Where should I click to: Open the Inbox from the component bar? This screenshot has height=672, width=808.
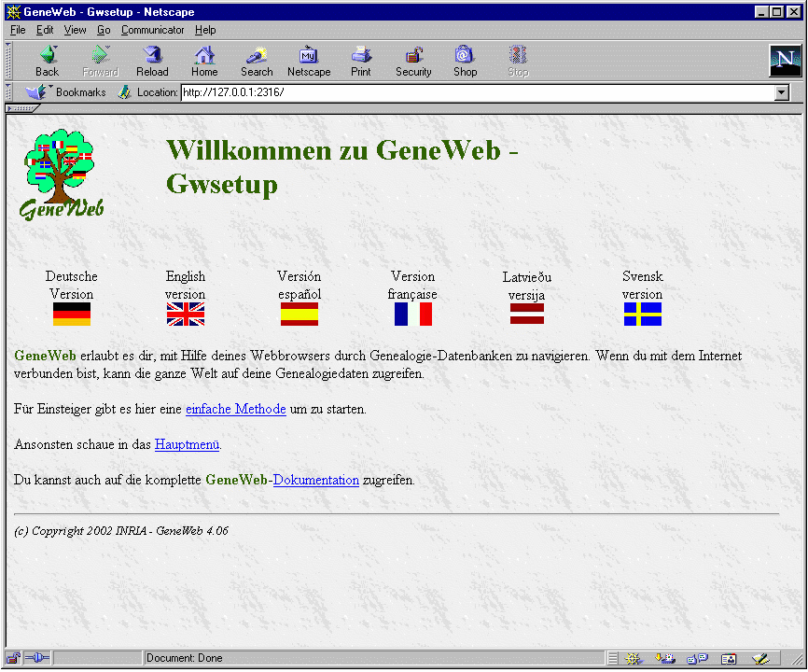(665, 659)
